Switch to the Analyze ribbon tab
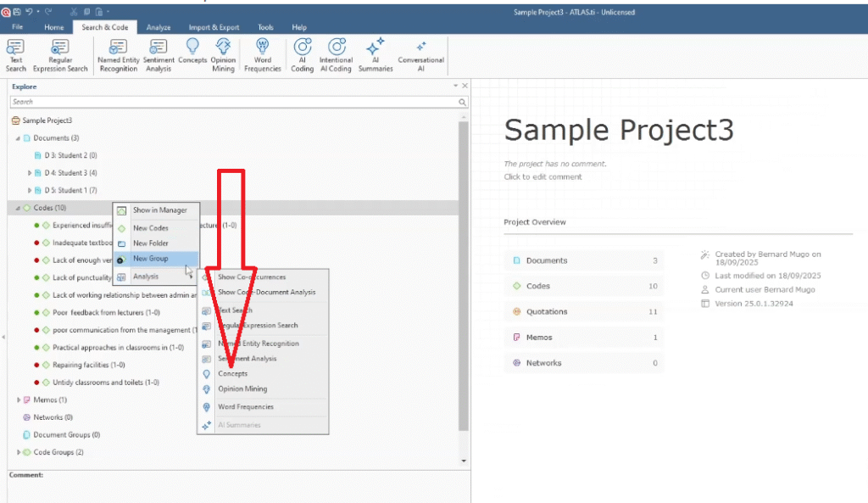 [159, 27]
